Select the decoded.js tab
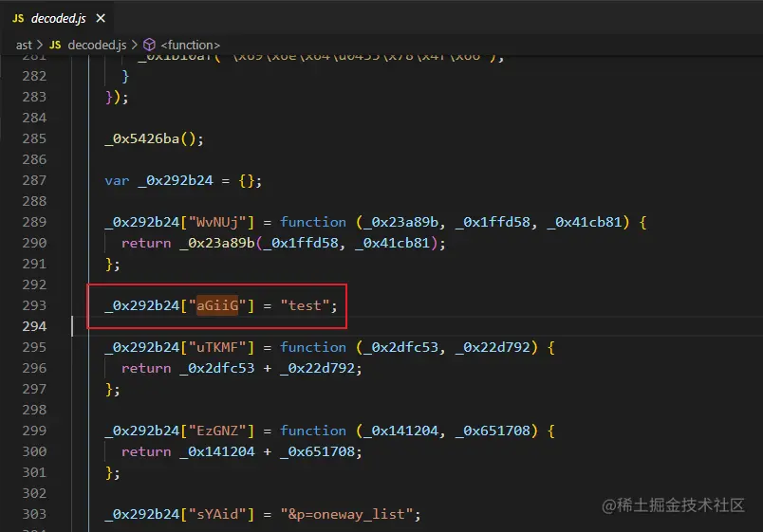Viewport: 763px width, 532px height. pos(57,18)
